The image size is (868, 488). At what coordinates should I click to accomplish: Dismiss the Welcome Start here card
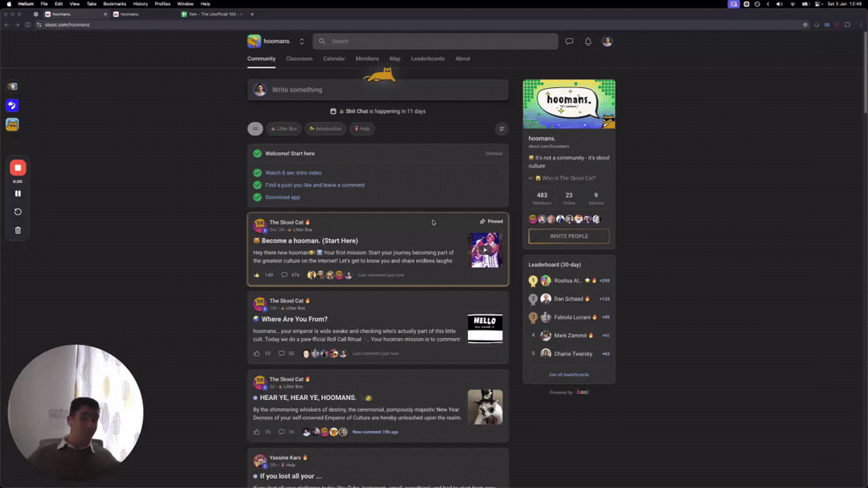tap(494, 154)
